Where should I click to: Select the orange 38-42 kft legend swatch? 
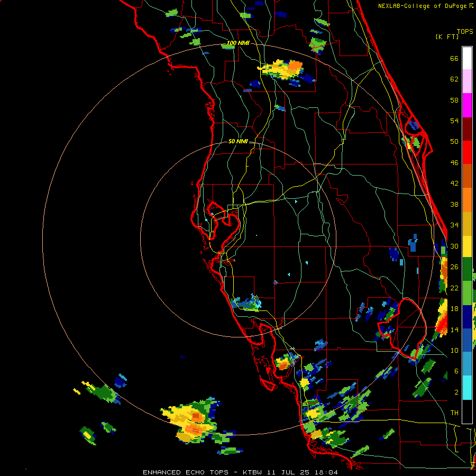click(x=467, y=200)
